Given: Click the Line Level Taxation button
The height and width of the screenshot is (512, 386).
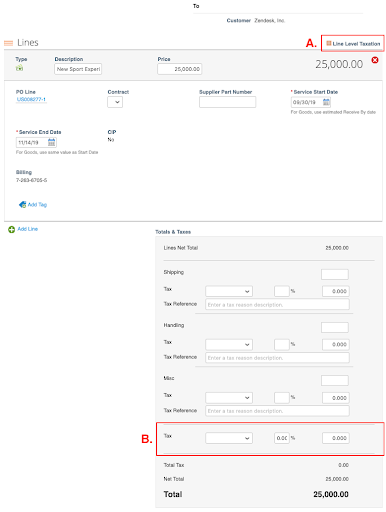Looking at the screenshot, I should (x=353, y=44).
